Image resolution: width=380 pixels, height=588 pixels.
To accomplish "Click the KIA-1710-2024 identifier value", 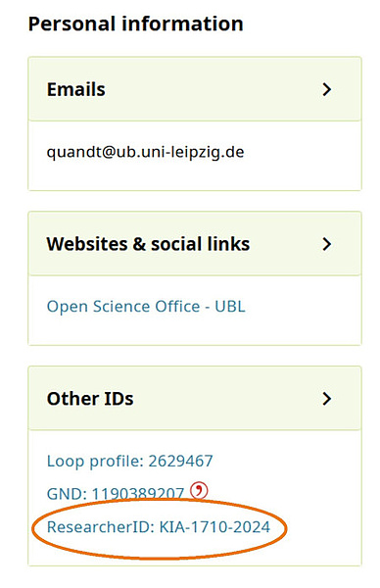I will point(214,527).
